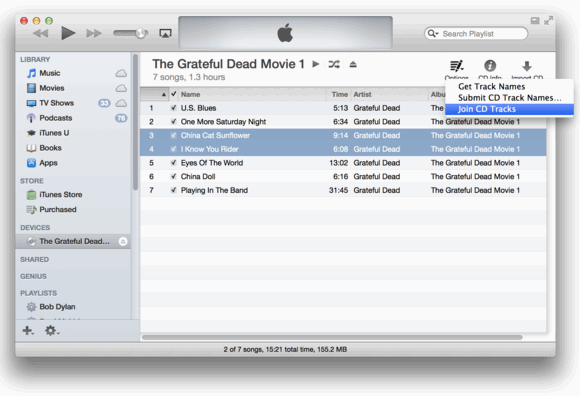Click the add playlist plus button
This screenshot has height=396, width=580.
[x=28, y=330]
